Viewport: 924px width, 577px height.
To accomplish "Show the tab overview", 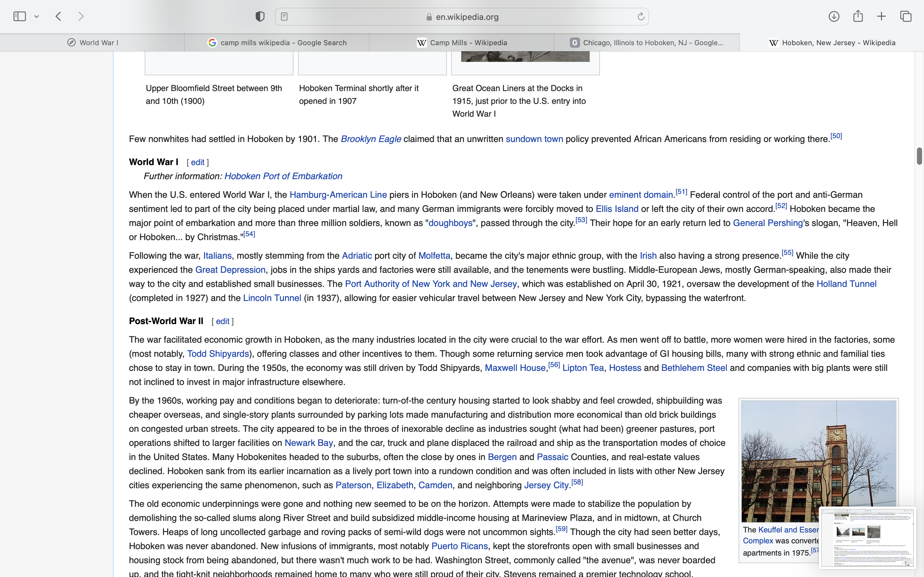I will tap(906, 16).
